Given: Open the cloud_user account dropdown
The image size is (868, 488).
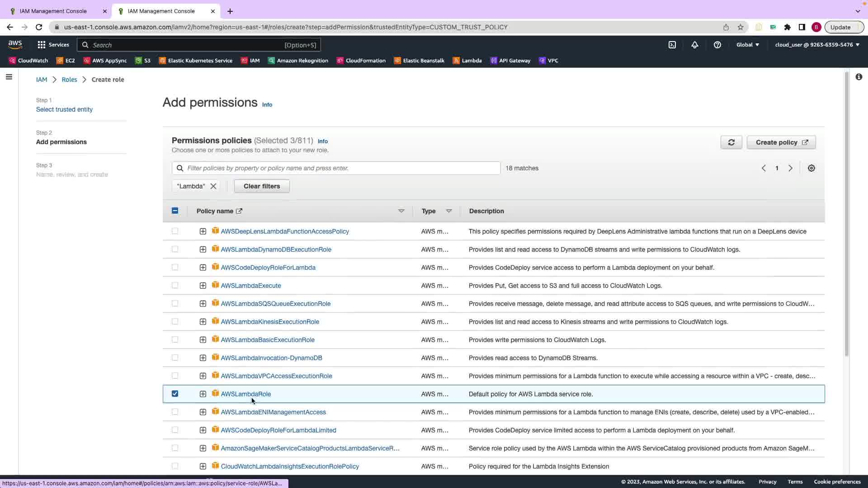Looking at the screenshot, I should tap(817, 45).
